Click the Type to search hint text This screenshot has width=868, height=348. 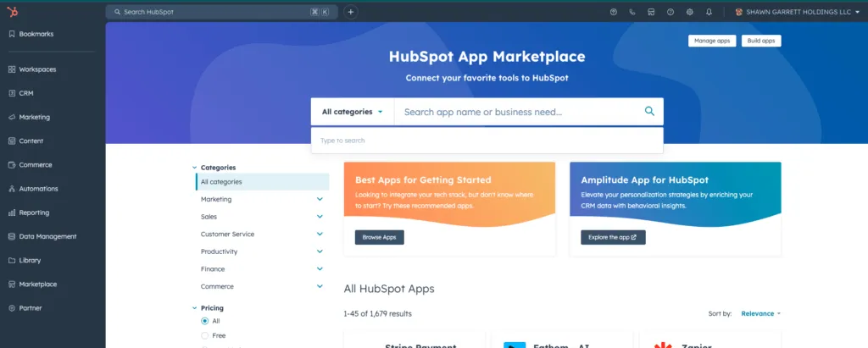pyautogui.click(x=342, y=141)
